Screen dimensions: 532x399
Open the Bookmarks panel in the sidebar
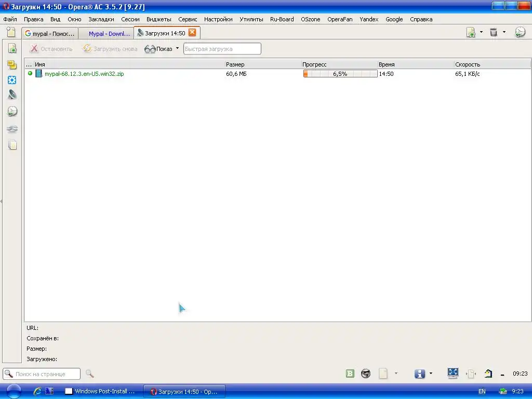(x=12, y=48)
